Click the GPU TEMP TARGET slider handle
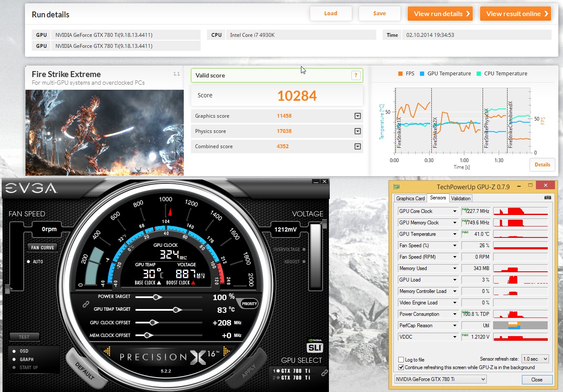This screenshot has width=563, height=392. (x=177, y=310)
